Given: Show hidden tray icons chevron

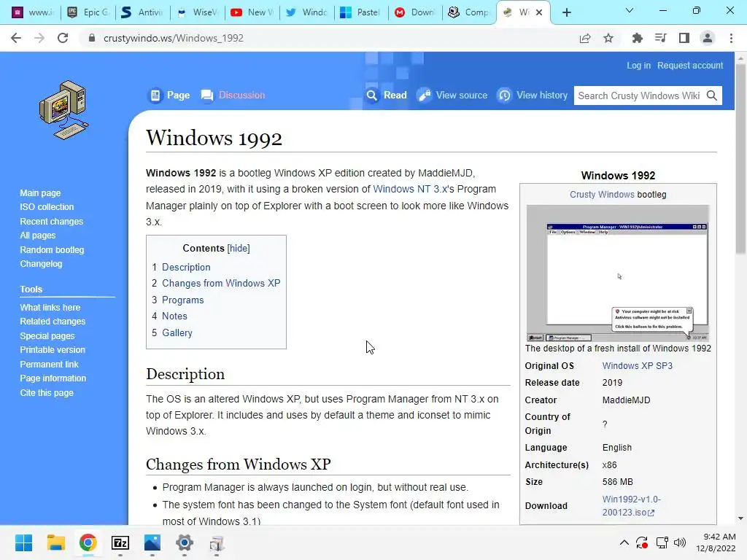Looking at the screenshot, I should click(624, 542).
